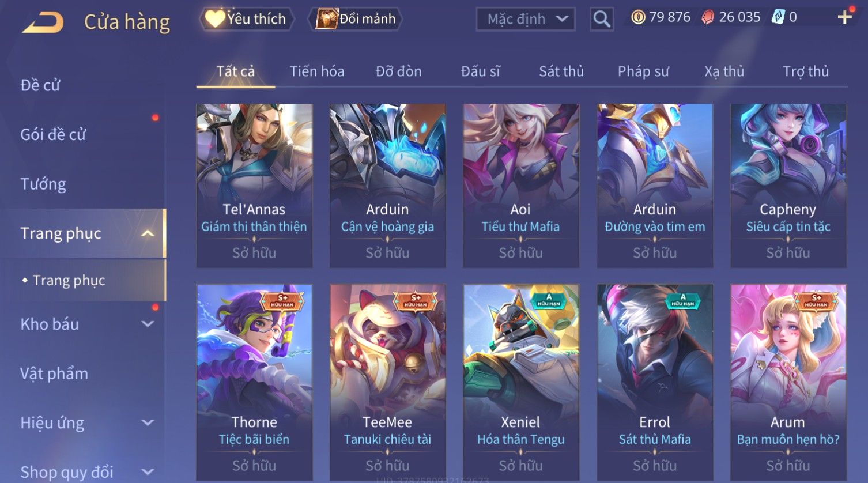Image resolution: width=868 pixels, height=483 pixels.
Task: Expand the Kho báu sidebar section
Action: [148, 324]
